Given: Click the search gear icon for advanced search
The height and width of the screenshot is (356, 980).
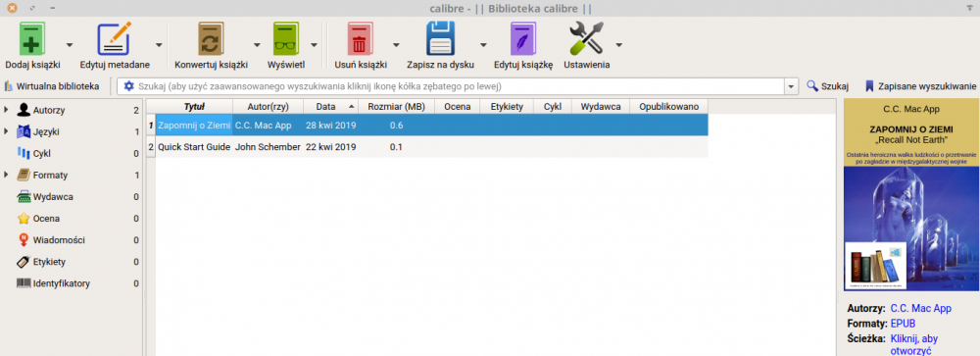Looking at the screenshot, I should tap(128, 86).
